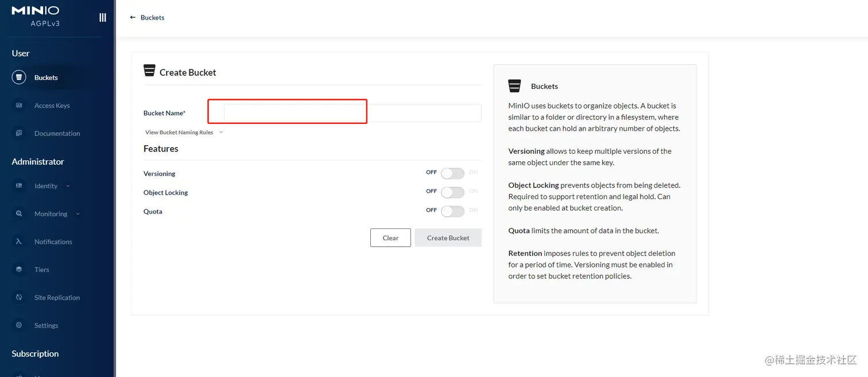This screenshot has height=377, width=868.
Task: Click the Notifications lambda icon
Action: coord(19,242)
